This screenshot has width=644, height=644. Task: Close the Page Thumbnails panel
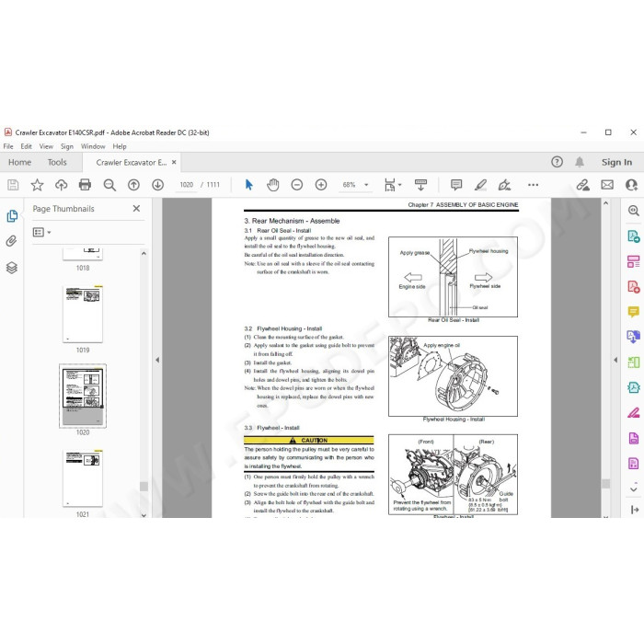[x=136, y=209]
